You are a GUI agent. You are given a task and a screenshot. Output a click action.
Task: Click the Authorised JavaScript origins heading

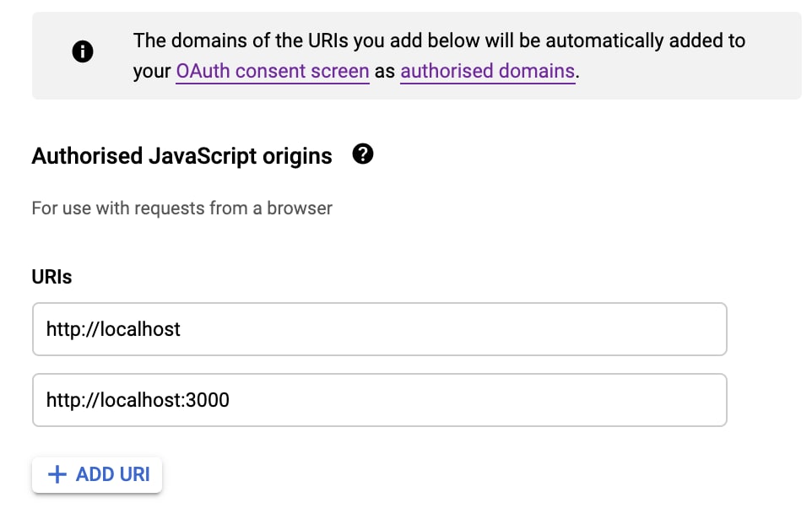coord(181,156)
